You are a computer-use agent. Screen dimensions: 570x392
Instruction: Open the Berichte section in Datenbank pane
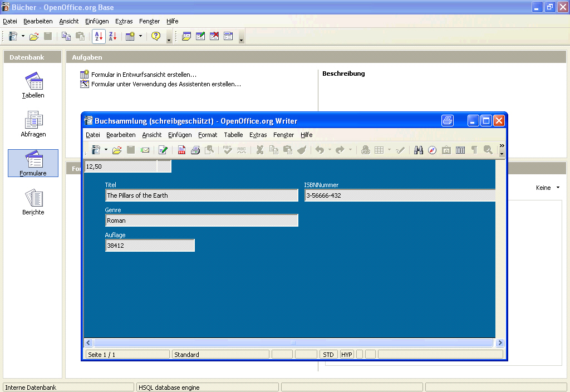tap(33, 202)
